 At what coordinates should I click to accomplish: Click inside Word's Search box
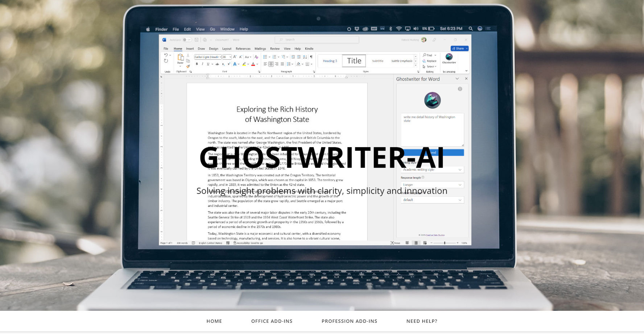[x=317, y=40]
